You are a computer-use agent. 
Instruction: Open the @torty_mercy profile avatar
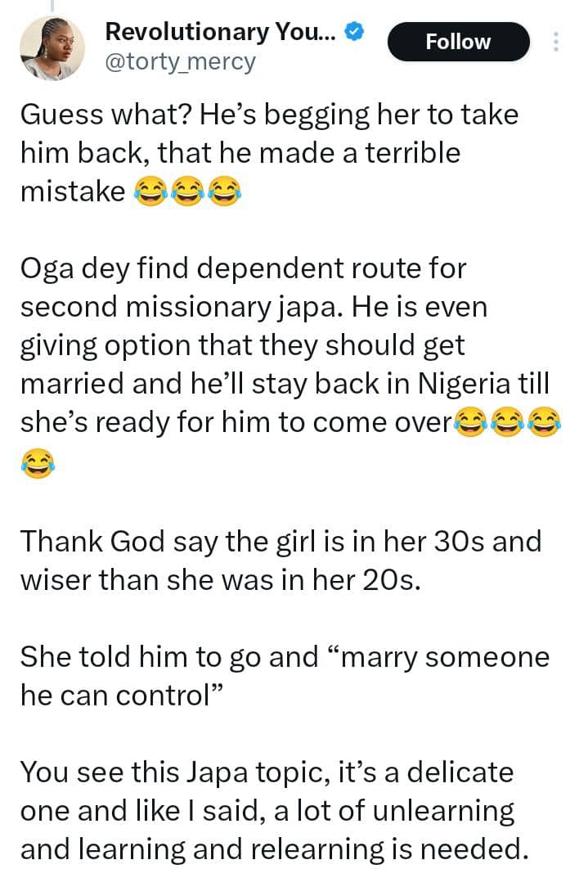52,48
